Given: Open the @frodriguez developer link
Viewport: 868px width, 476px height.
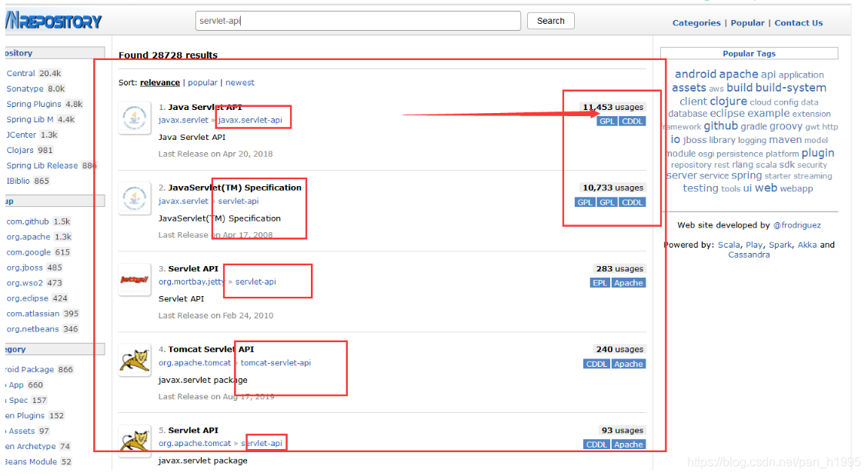Looking at the screenshot, I should click(796, 225).
